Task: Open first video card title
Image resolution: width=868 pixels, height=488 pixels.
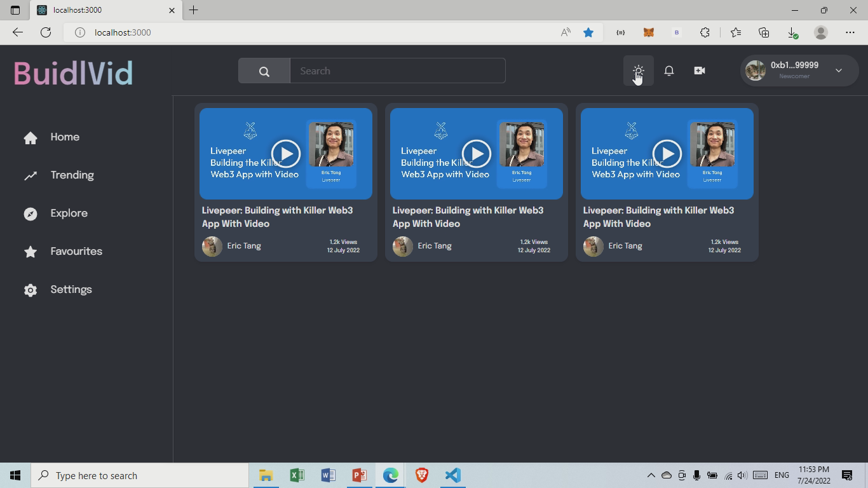Action: 278,217
